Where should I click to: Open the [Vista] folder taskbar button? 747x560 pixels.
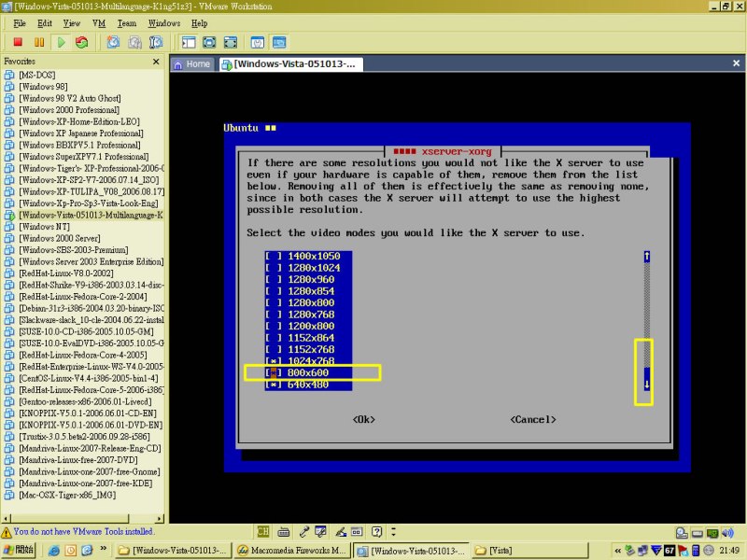coord(530,551)
